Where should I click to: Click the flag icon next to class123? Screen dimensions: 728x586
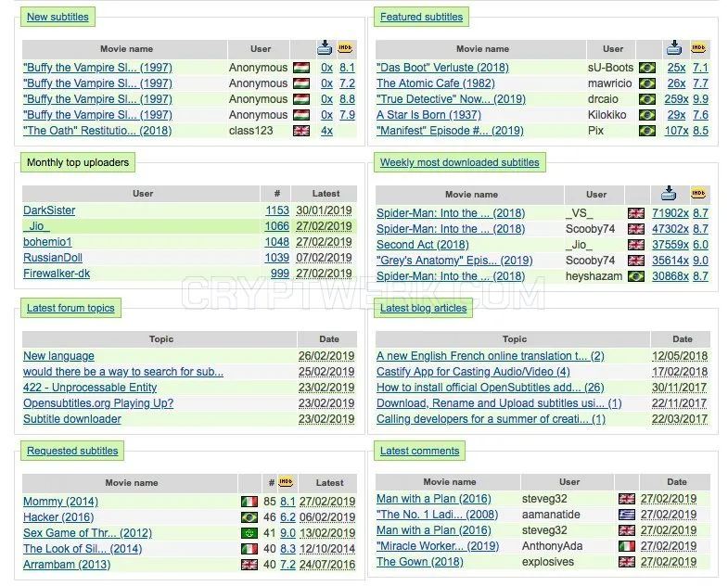[301, 131]
